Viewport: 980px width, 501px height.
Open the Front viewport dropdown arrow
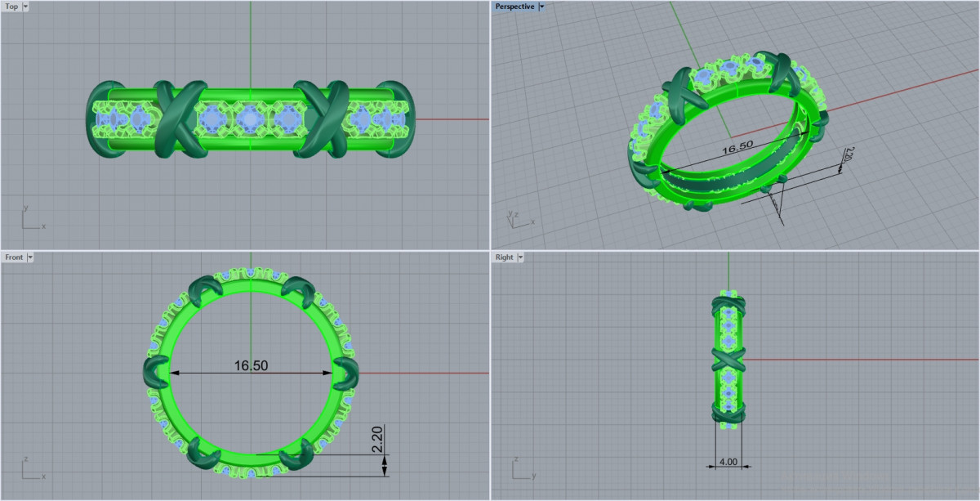click(x=30, y=257)
